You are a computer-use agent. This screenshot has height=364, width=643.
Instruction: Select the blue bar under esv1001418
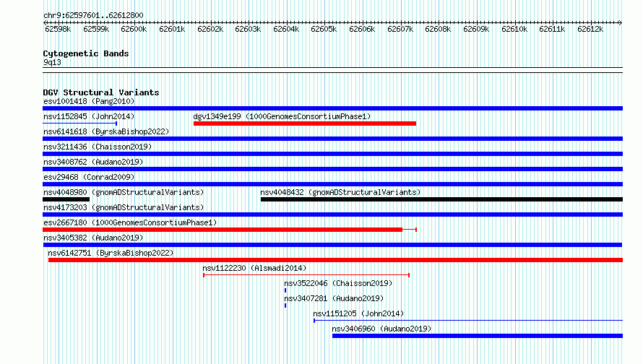(x=332, y=108)
